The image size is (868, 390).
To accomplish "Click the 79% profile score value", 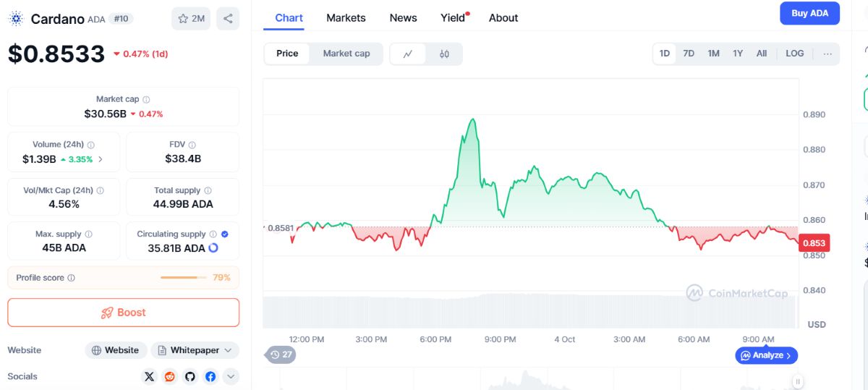I will pyautogui.click(x=221, y=278).
